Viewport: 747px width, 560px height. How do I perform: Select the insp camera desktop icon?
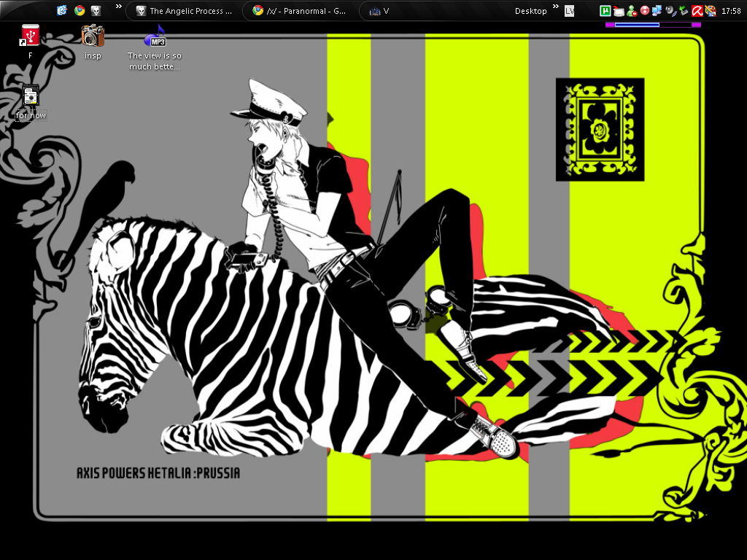click(x=93, y=42)
